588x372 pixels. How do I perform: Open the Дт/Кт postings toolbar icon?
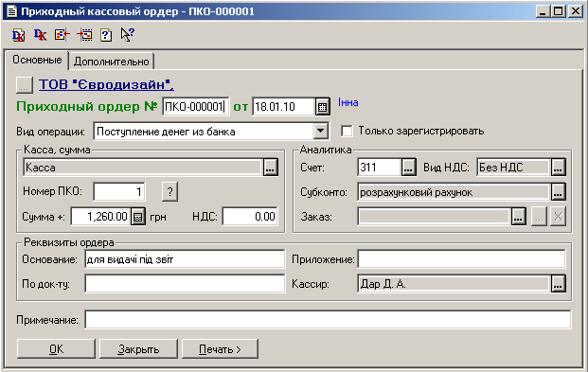[40, 35]
